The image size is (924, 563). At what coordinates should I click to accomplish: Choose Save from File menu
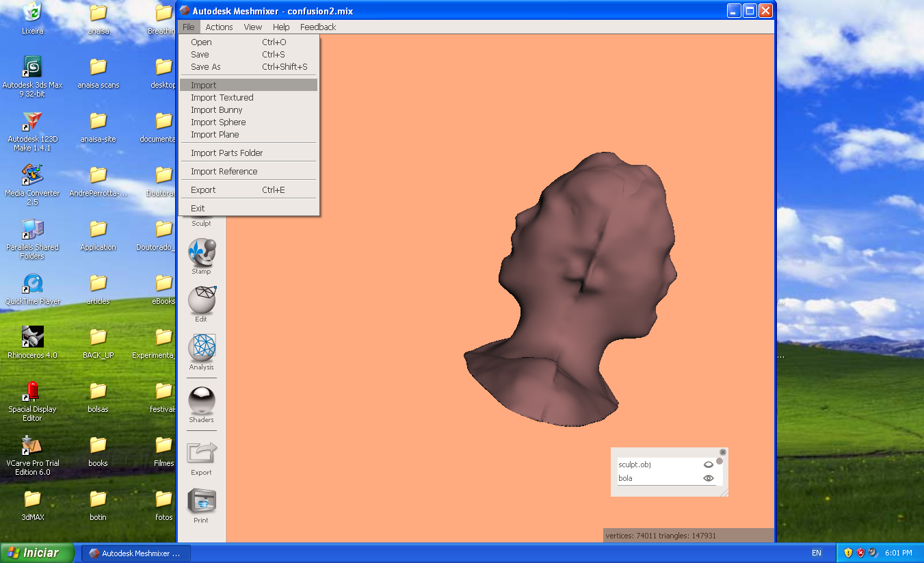pyautogui.click(x=249, y=55)
